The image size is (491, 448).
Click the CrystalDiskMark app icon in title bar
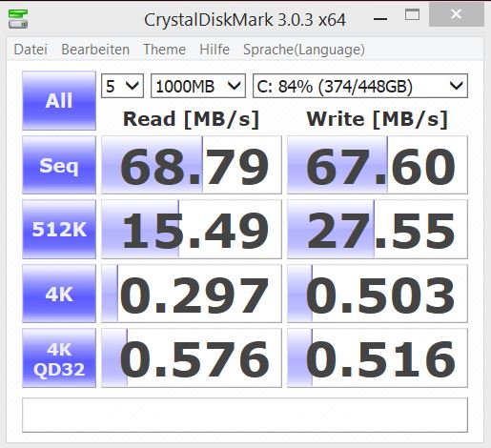tap(18, 19)
